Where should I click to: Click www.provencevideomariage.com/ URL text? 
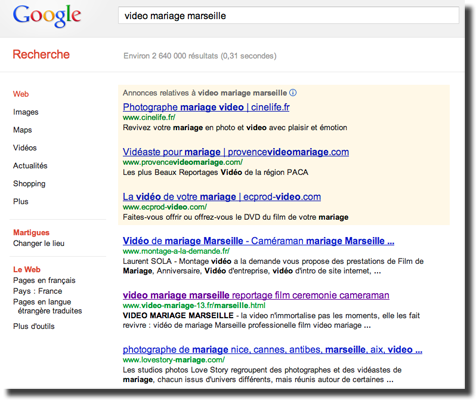(183, 162)
